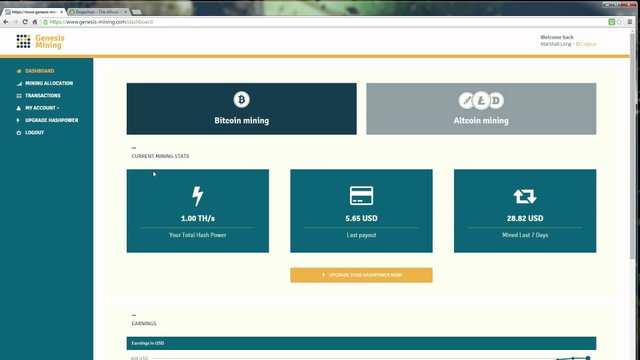The image size is (640, 360).
Task: Reload the page with the refresh button
Action: 25,22
